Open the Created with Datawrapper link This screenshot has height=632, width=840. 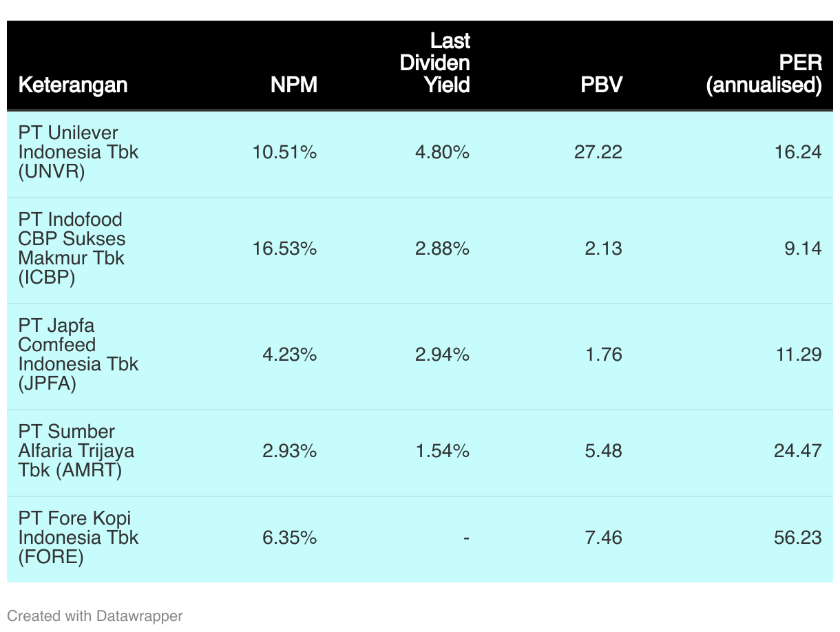(x=95, y=615)
